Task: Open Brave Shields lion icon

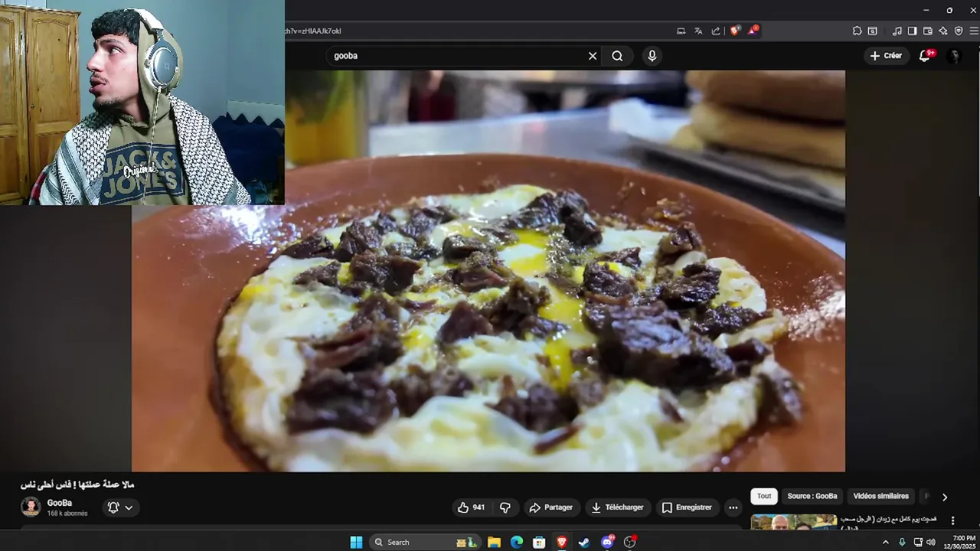Action: coord(735,31)
